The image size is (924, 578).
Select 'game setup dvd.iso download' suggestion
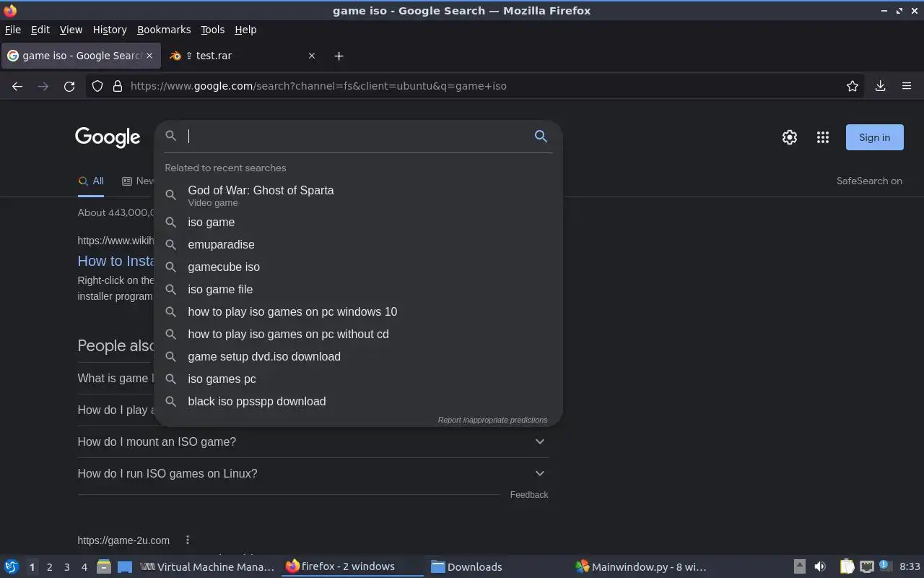(358, 356)
